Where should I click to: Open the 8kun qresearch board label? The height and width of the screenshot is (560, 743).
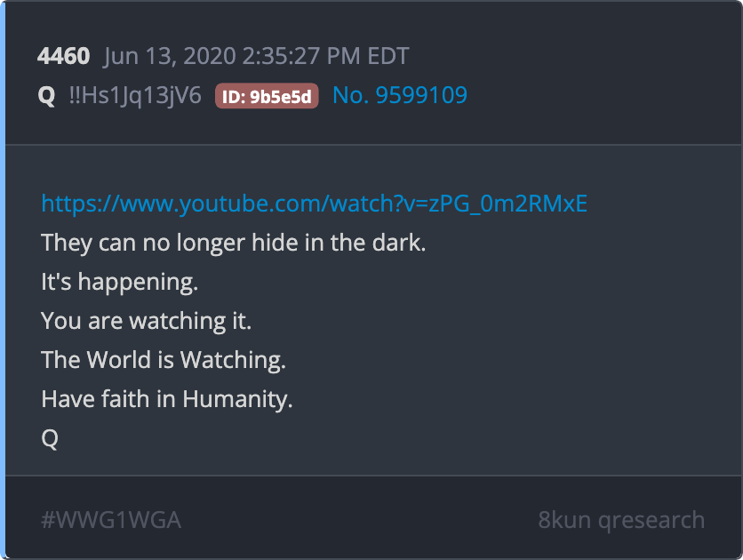pyautogui.click(x=621, y=520)
